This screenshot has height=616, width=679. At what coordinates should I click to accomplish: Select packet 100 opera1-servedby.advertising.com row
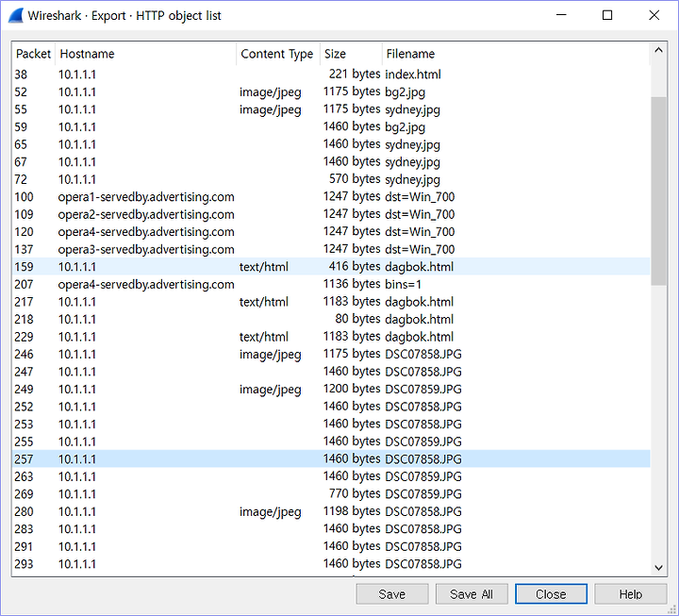[x=331, y=196]
